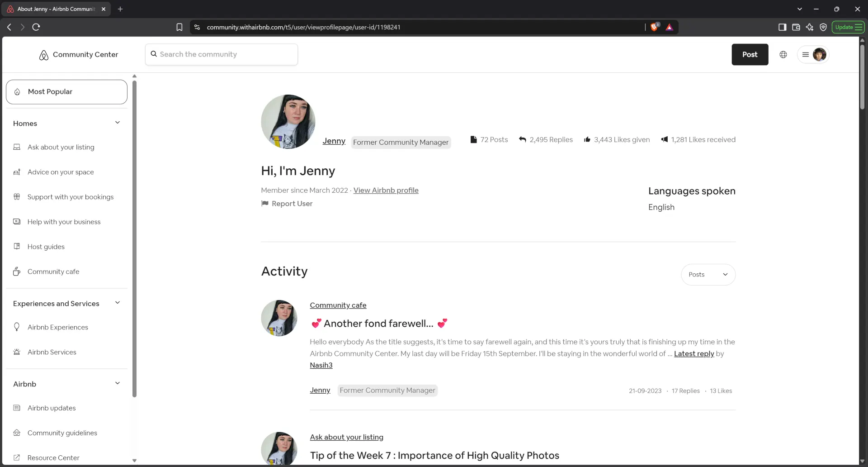Click the Community guidelines icon
868x467 pixels.
coord(17,433)
